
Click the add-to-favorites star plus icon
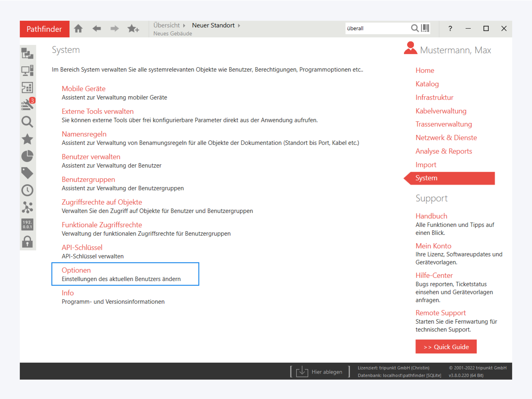[x=133, y=29]
